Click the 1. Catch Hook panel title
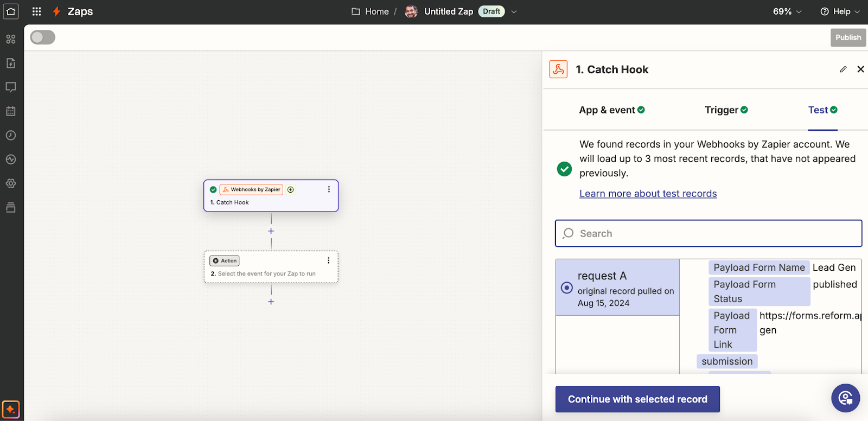868x421 pixels. [612, 69]
